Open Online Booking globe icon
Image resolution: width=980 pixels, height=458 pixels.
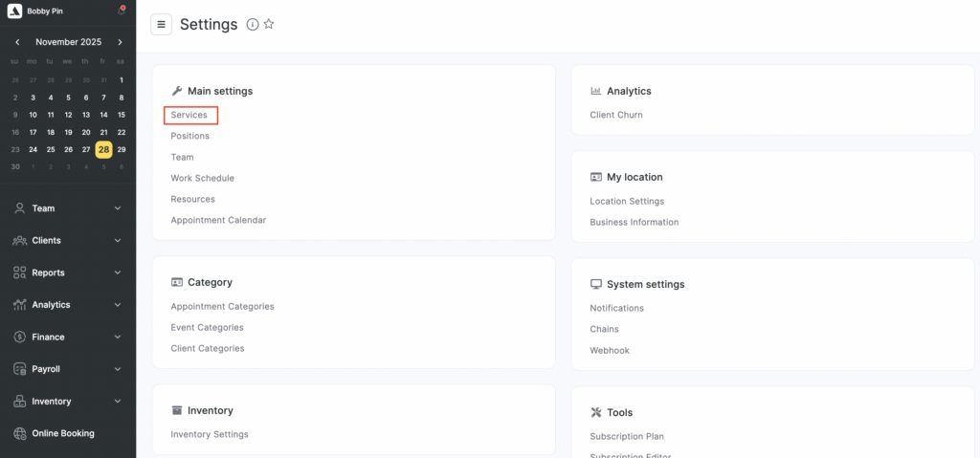[x=19, y=433]
